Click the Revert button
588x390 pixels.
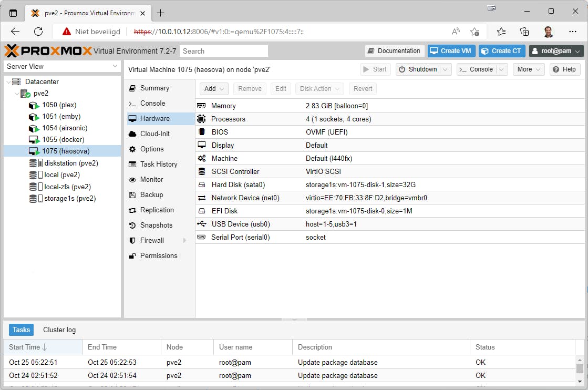coord(363,89)
